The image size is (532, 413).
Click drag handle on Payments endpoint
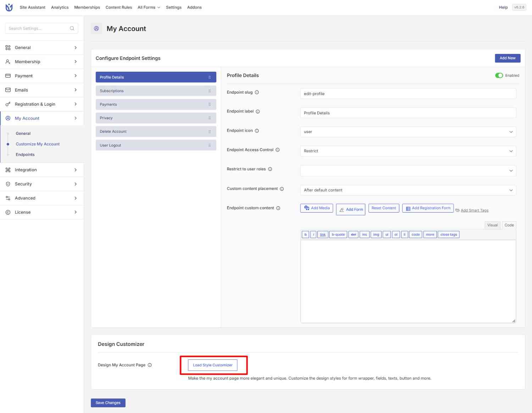[210, 104]
